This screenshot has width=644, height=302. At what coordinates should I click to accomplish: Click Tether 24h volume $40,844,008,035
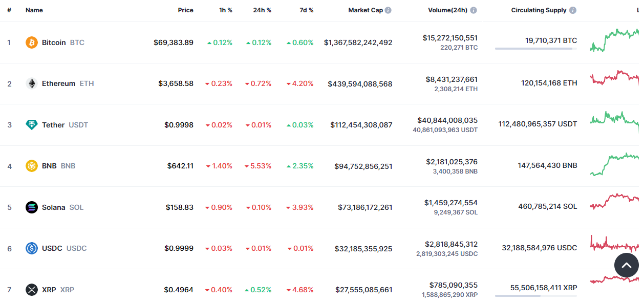coord(447,120)
